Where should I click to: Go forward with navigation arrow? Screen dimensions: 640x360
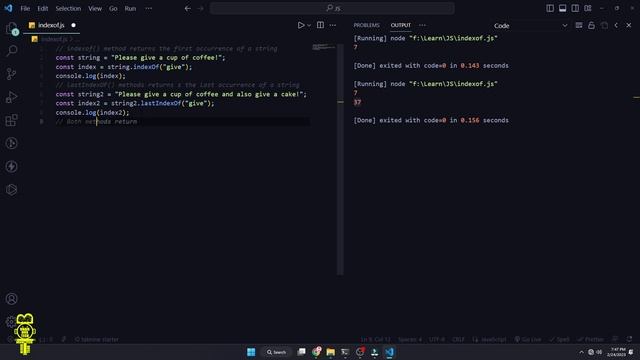pyautogui.click(x=200, y=8)
